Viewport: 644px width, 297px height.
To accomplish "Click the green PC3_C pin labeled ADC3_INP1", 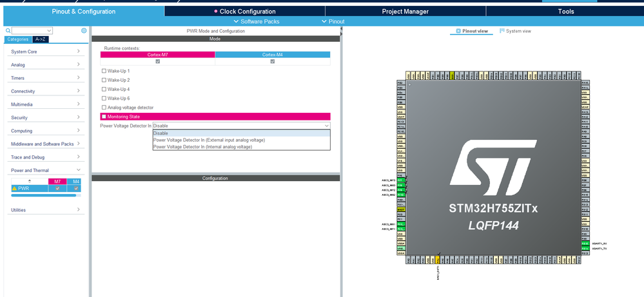I will tap(401, 229).
